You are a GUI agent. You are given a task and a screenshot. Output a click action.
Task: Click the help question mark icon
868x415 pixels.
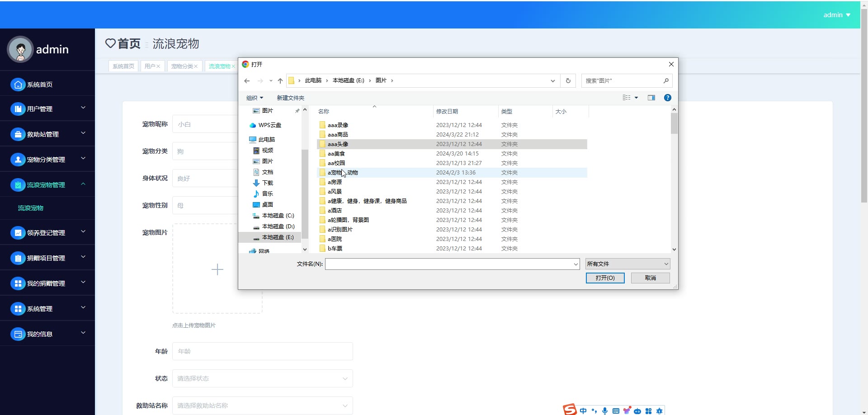(x=667, y=98)
